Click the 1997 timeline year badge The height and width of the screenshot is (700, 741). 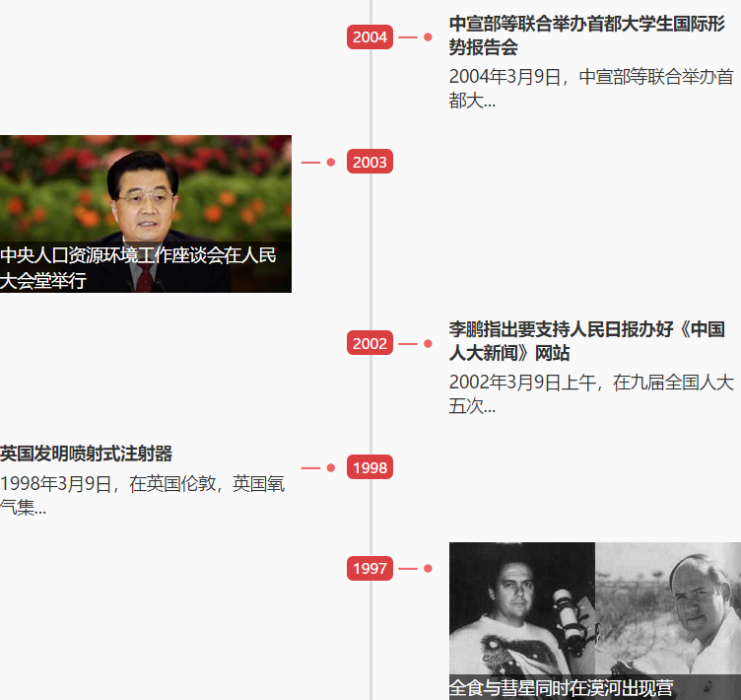tap(370, 568)
